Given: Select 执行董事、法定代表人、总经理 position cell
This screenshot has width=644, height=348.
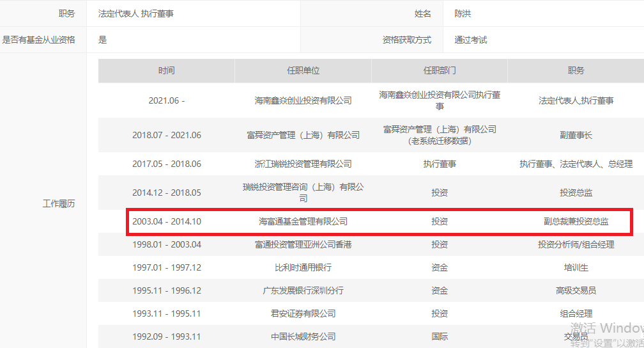Looking at the screenshot, I should point(576,164).
